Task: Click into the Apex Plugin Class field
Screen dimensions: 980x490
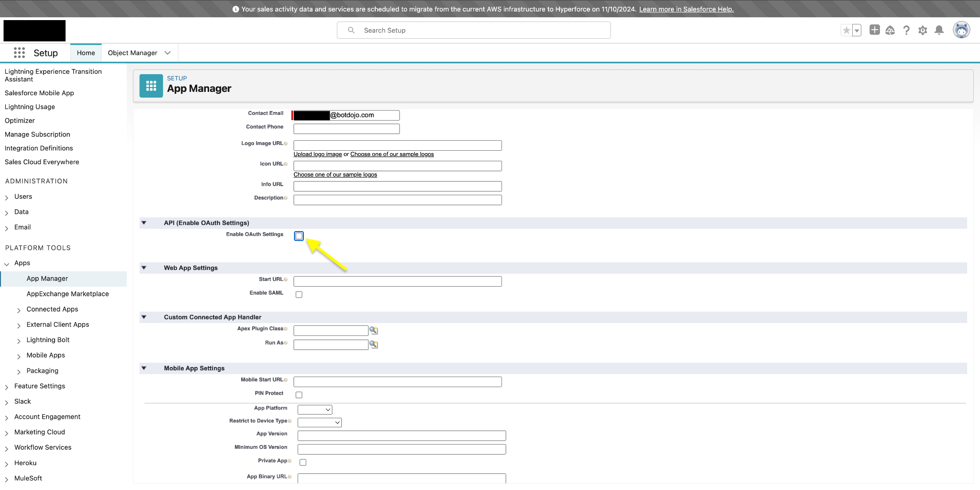Action: [331, 331]
